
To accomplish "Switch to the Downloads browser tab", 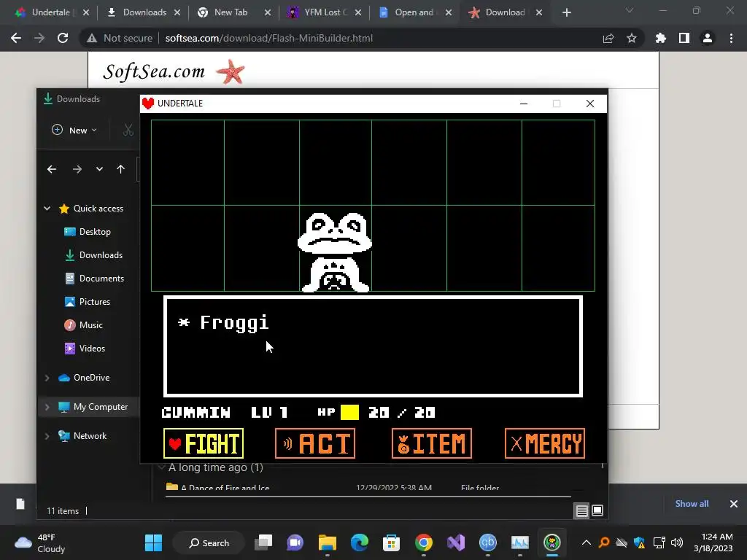I will 144,12.
